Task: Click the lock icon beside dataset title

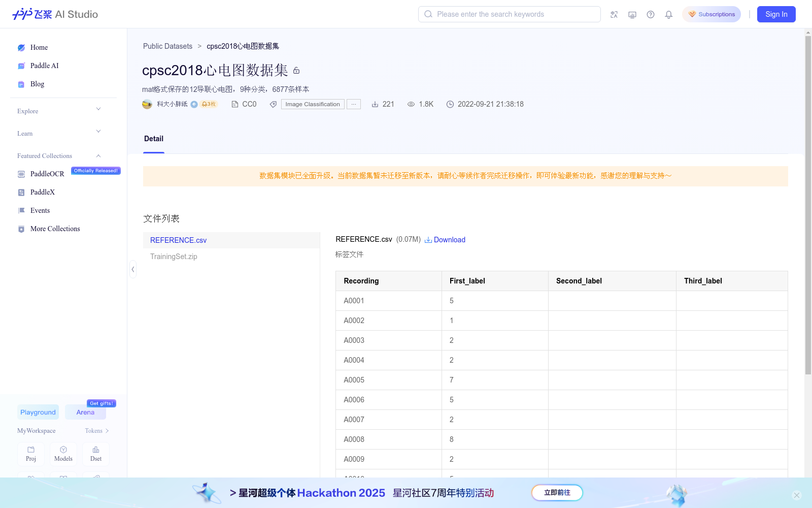Action: (296, 71)
